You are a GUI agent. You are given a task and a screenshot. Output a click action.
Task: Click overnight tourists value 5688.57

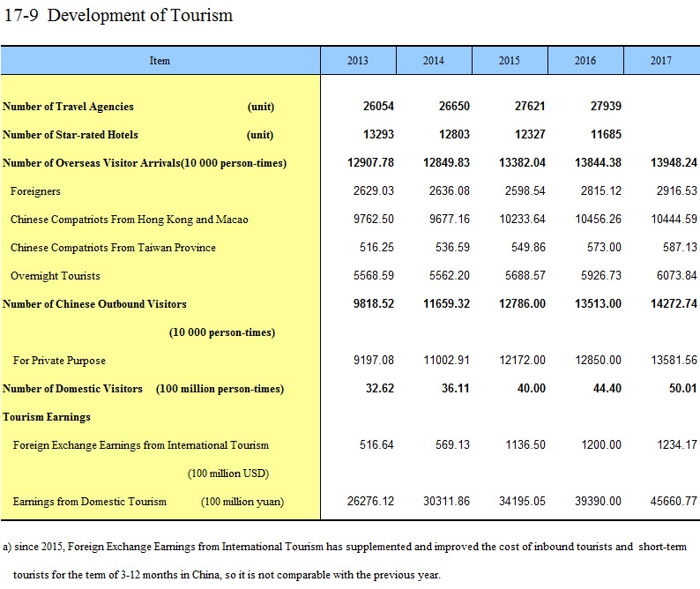[x=525, y=275]
